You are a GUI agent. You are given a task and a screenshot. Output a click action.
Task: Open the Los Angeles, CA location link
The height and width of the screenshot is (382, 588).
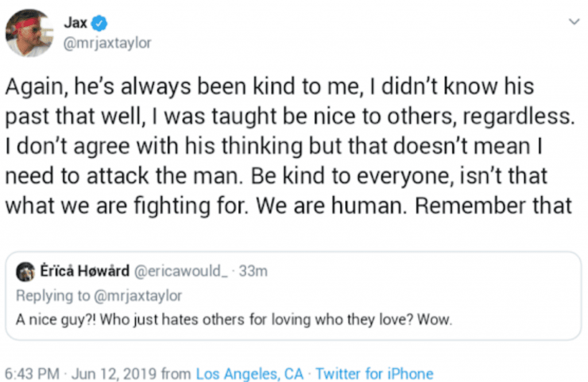[x=249, y=374]
